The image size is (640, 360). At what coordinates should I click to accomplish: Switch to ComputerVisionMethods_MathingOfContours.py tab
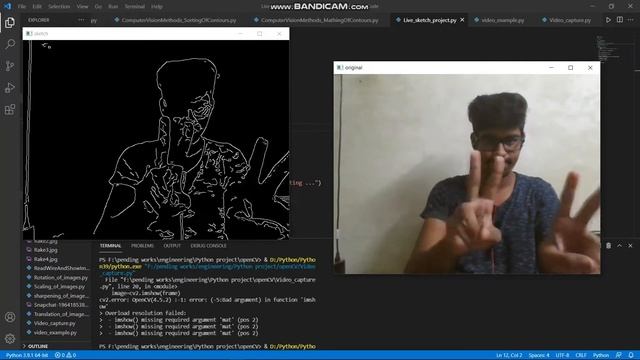pos(316,20)
